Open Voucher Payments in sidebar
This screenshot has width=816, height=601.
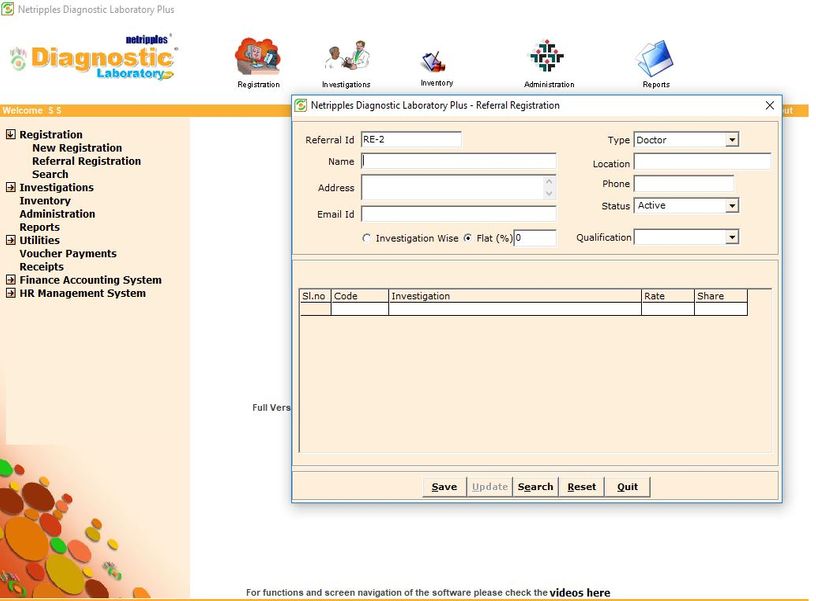(x=68, y=253)
